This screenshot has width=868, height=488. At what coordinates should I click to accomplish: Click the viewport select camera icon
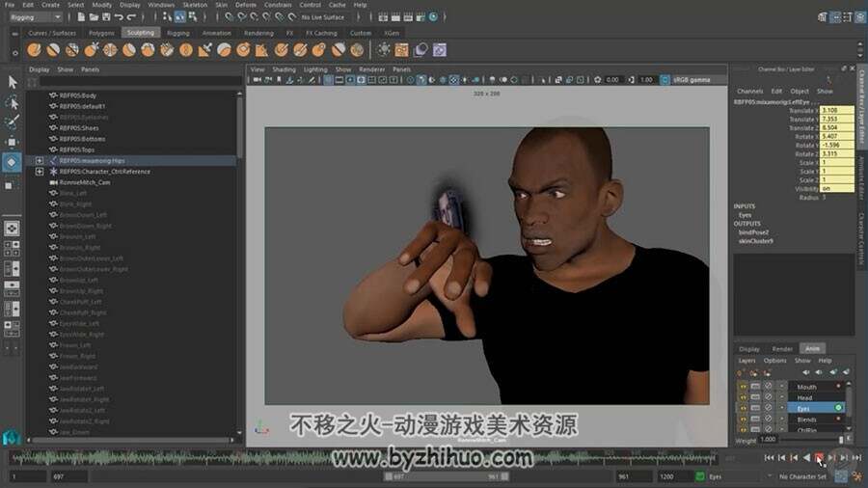[258, 80]
